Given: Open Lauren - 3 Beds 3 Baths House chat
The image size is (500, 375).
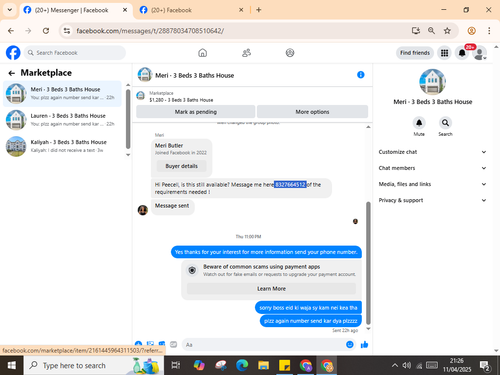Looking at the screenshot, I should click(62, 120).
